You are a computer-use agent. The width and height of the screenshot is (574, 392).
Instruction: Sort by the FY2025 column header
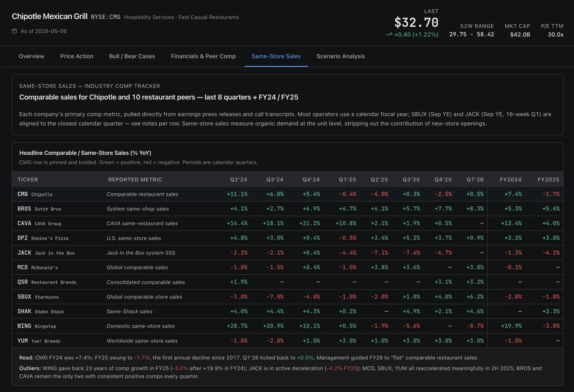click(x=549, y=180)
